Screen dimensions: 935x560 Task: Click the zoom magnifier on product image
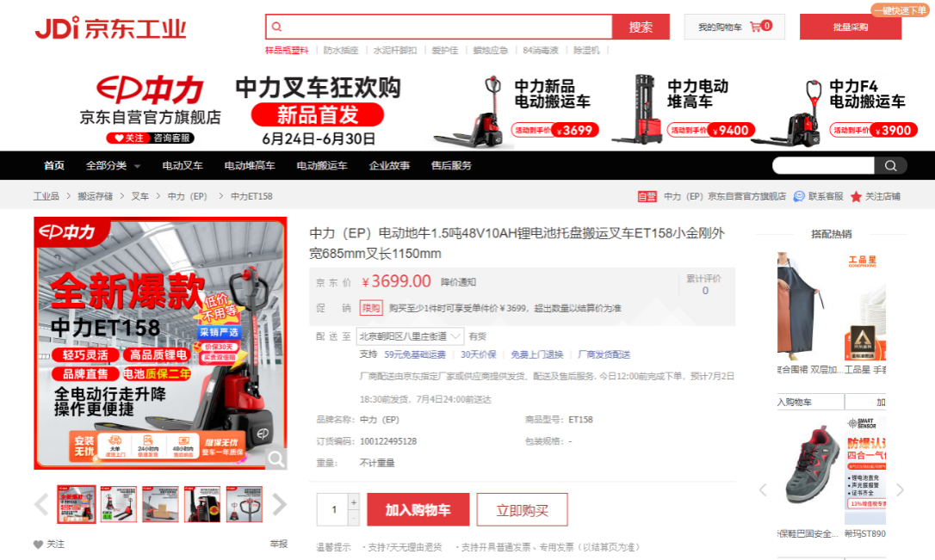276,458
